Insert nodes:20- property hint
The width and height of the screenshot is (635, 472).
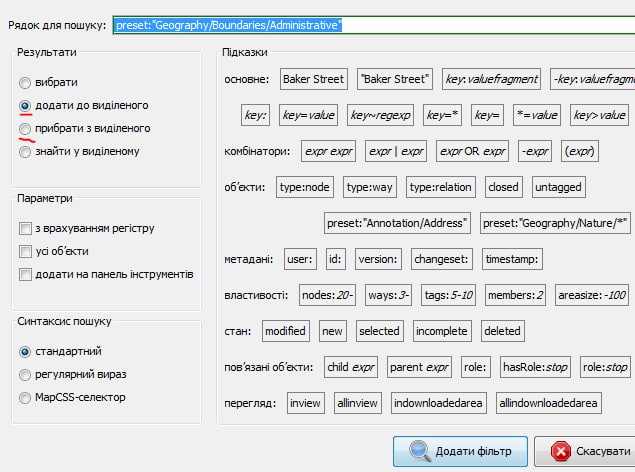pyautogui.click(x=327, y=295)
